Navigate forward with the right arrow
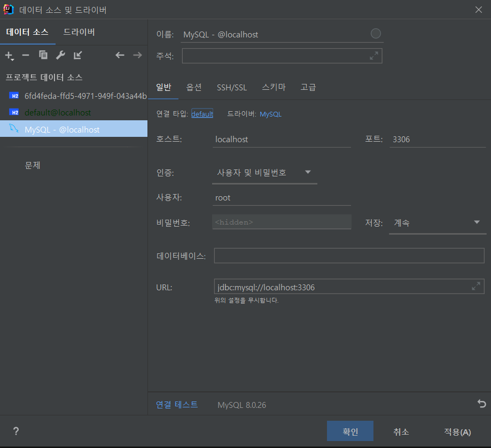 point(137,55)
